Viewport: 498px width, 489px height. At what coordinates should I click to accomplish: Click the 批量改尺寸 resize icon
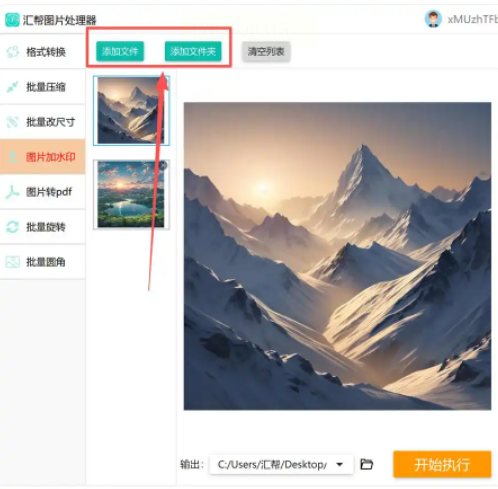point(13,122)
